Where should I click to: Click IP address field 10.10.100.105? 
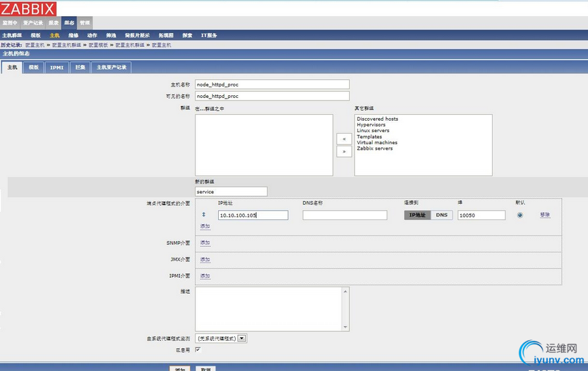coord(253,215)
